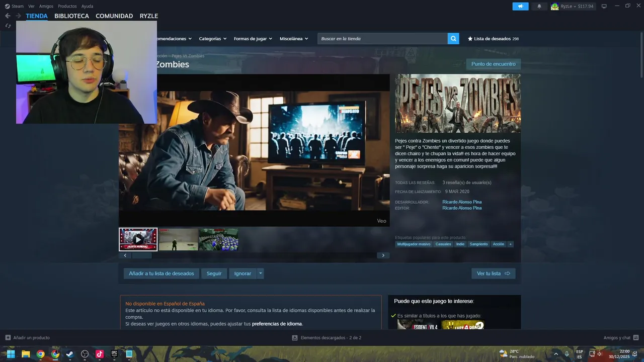Play the trailer video thumbnail
Viewport: 644px width, 362px height.
pos(138,239)
